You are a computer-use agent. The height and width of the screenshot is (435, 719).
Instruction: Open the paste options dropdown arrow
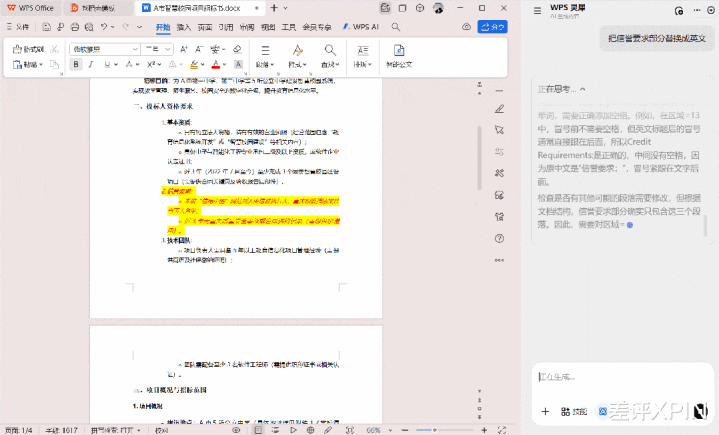point(41,65)
